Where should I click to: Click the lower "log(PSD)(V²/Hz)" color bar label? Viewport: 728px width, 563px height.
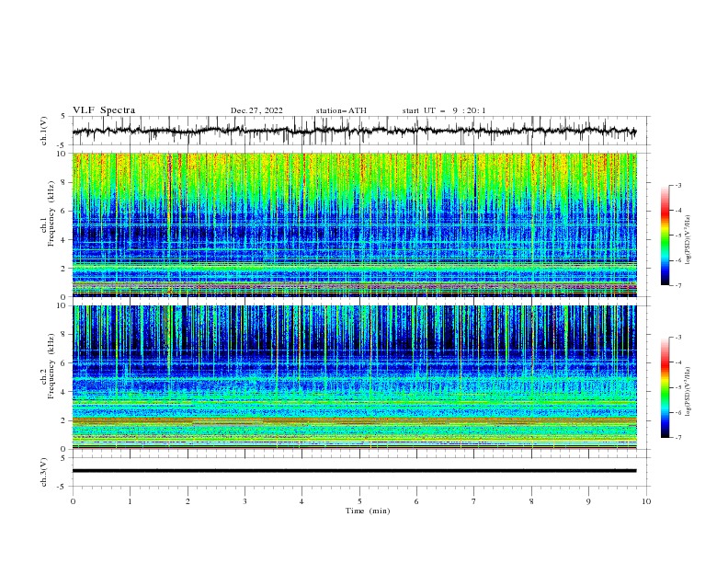(688, 392)
